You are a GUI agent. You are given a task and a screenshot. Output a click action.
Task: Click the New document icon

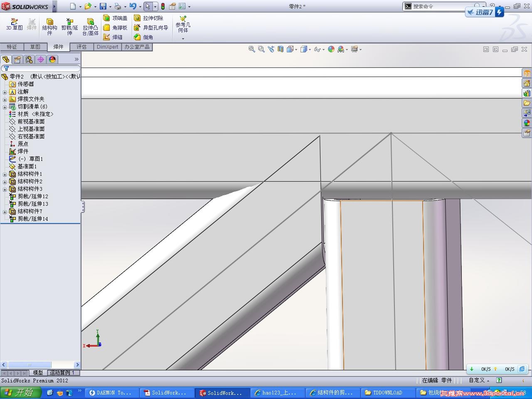click(x=73, y=6)
